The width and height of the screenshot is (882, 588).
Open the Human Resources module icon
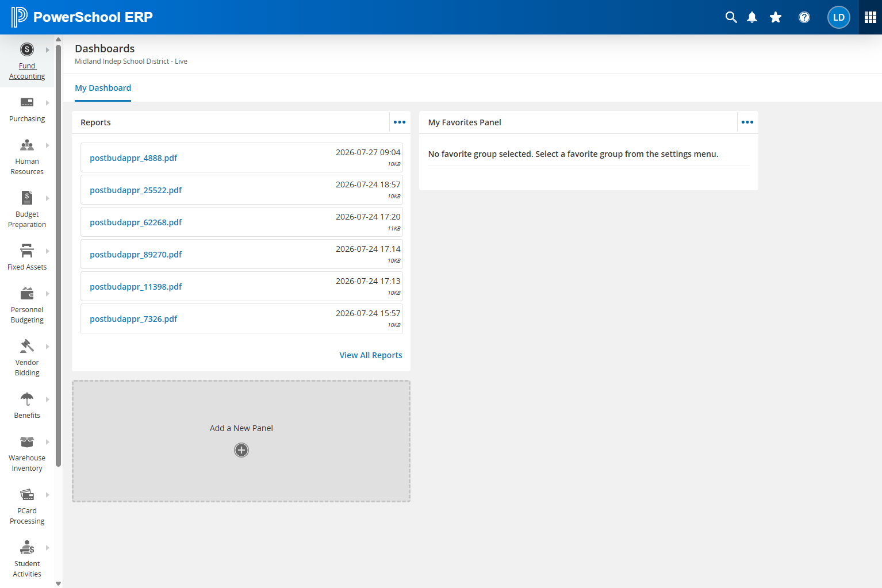(x=27, y=145)
